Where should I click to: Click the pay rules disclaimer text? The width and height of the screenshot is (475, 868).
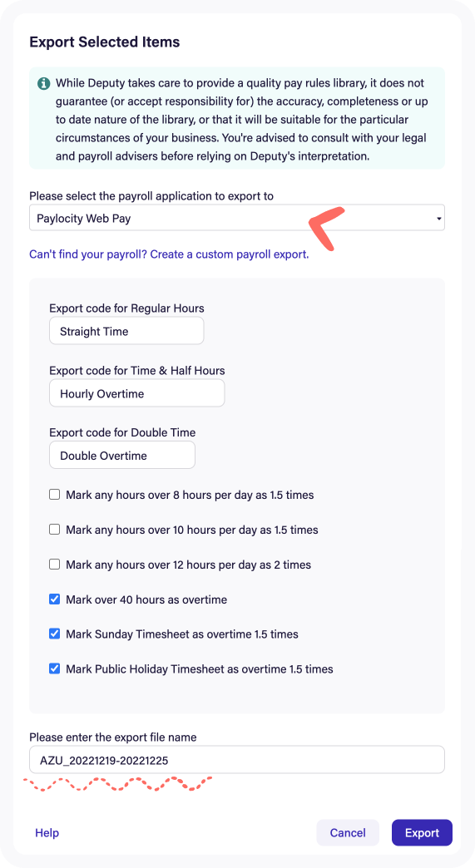click(242, 120)
